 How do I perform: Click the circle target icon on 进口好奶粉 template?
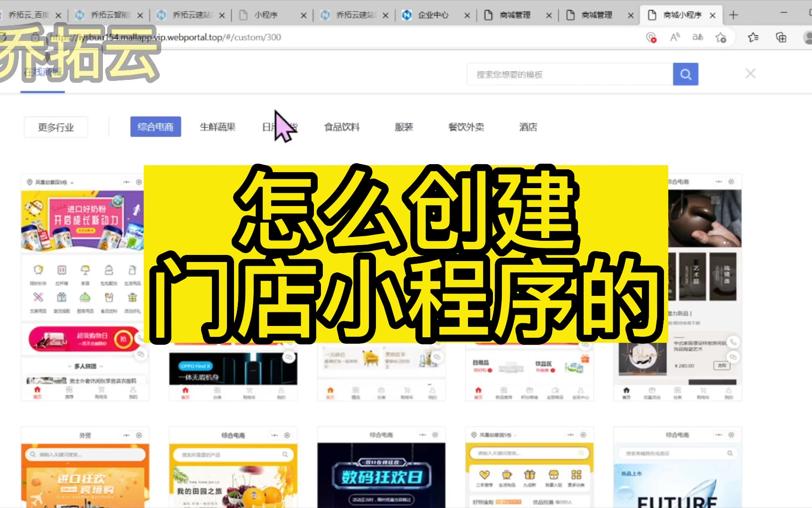pos(139,182)
